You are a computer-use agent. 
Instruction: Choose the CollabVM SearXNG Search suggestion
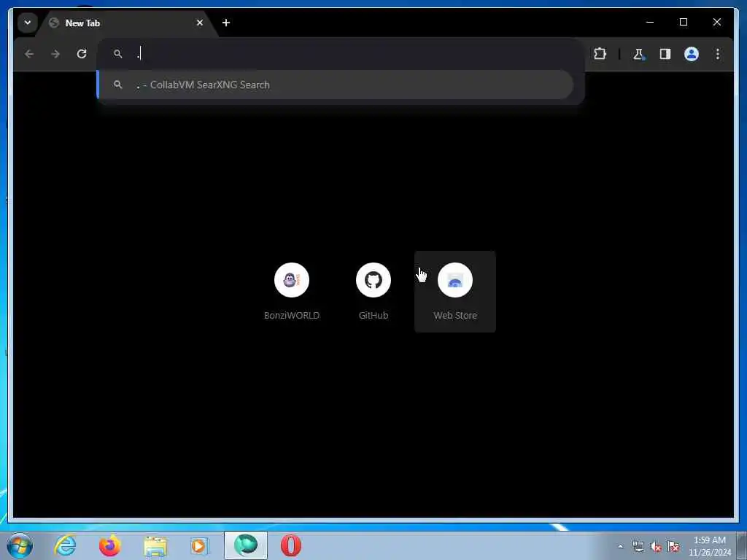click(336, 85)
